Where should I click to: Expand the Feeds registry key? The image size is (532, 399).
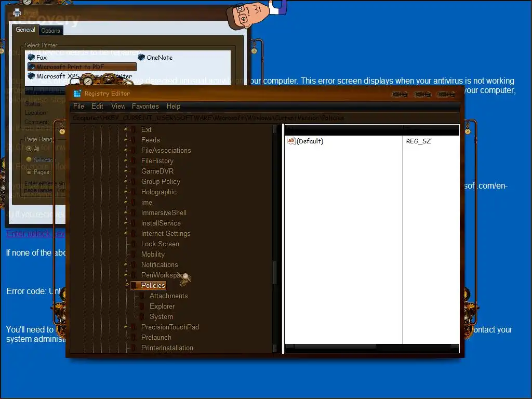coord(126,140)
